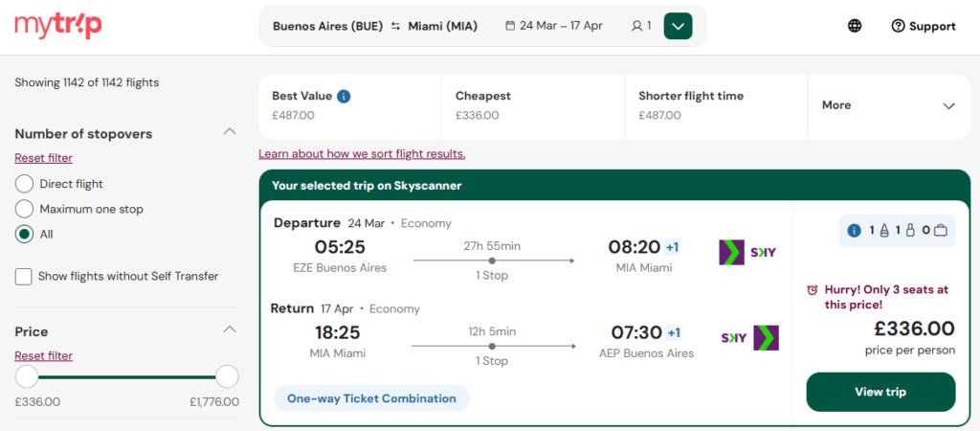Viewport: 980px width, 431px height.
Task: Click the mytrip logo
Action: point(57,26)
